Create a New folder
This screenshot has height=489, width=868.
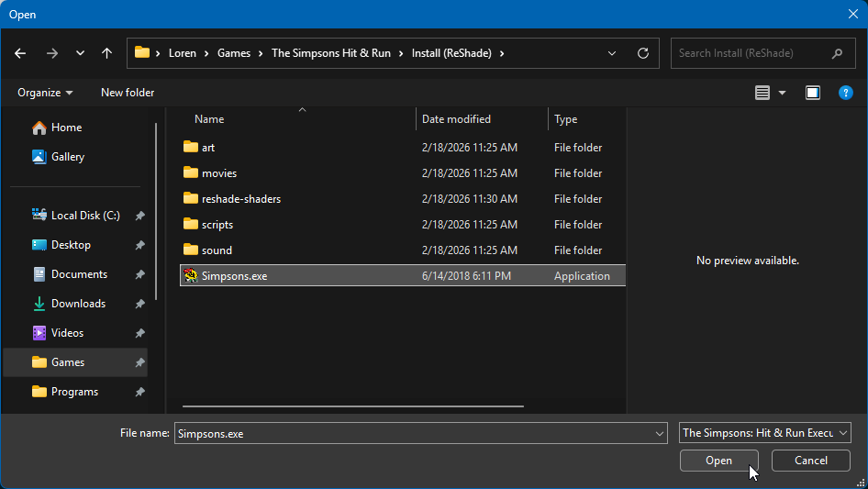128,93
